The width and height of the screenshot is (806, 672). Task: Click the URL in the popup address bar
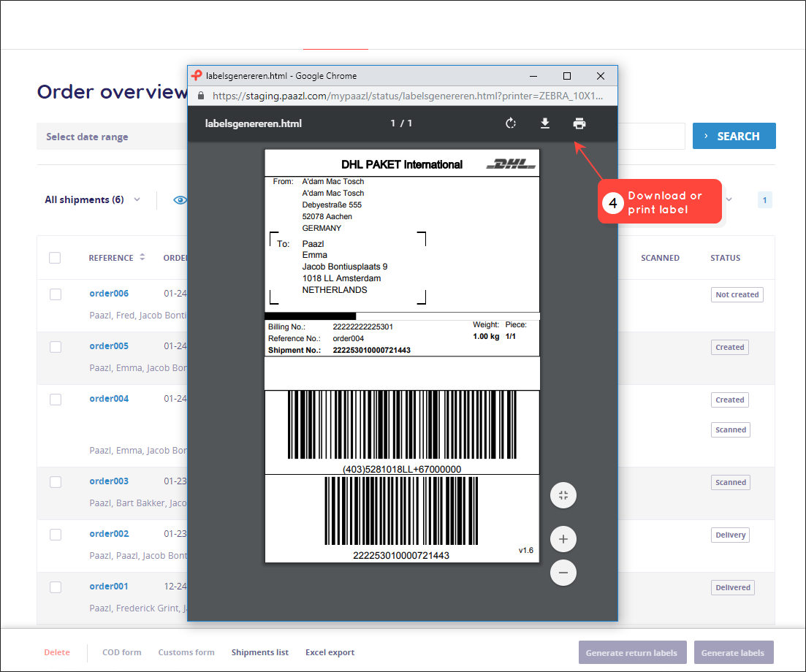click(x=408, y=96)
